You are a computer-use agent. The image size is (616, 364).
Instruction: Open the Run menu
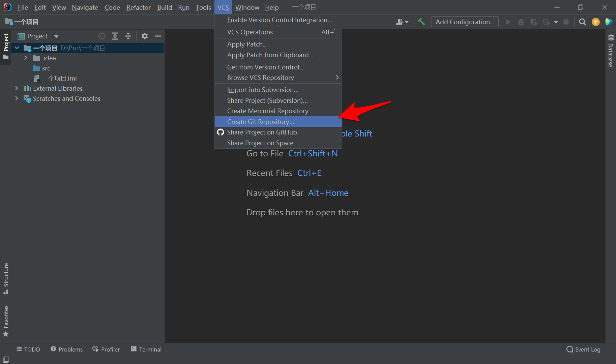coord(184,7)
